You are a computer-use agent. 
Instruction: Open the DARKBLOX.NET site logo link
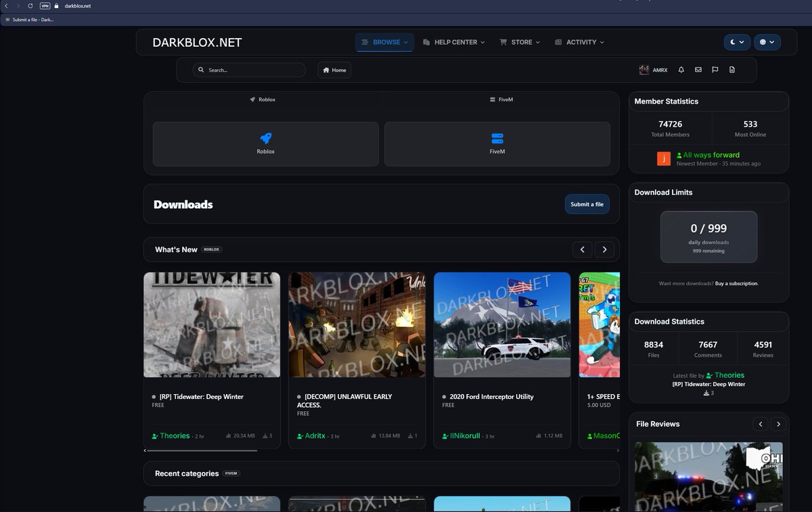197,43
